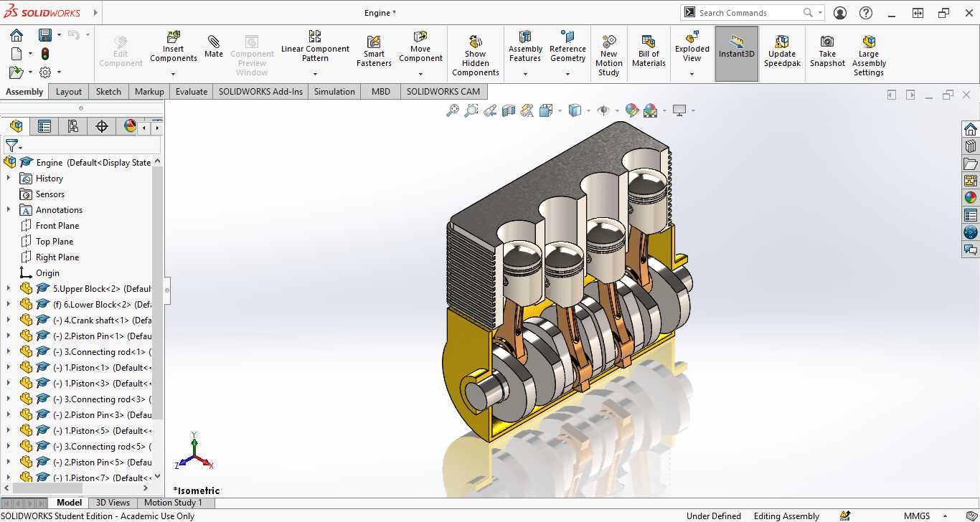Expand the 4.Crank shaft<1> component
Viewport: 980px width, 522px height.
[9, 321]
